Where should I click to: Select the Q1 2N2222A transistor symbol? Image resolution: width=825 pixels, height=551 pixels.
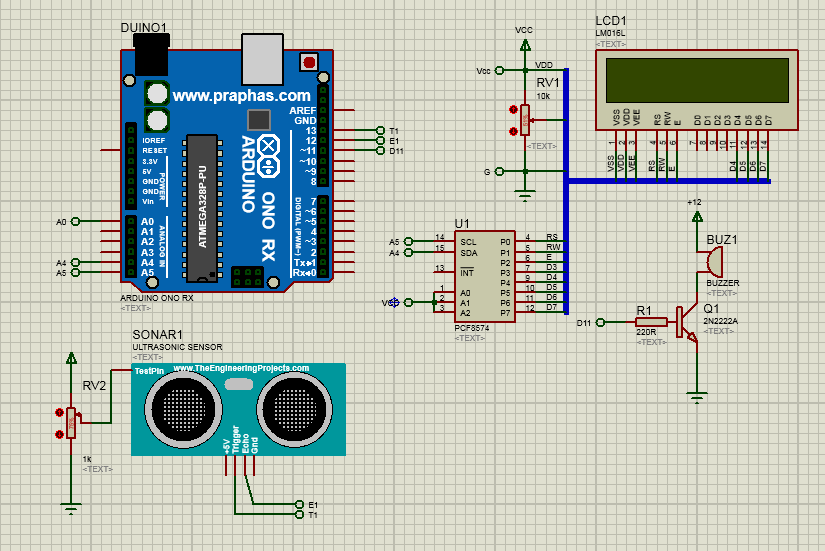(x=687, y=322)
